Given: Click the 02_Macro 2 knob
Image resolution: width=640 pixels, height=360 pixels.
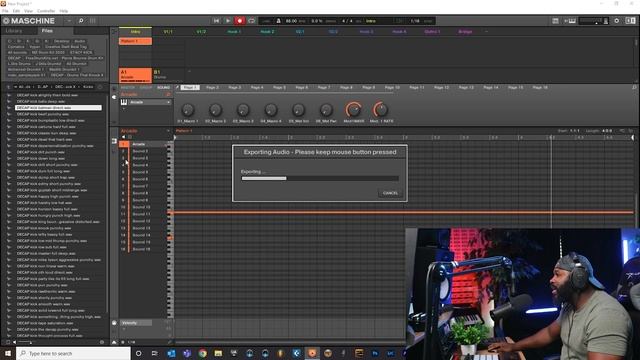Looking at the screenshot, I should point(215,110).
